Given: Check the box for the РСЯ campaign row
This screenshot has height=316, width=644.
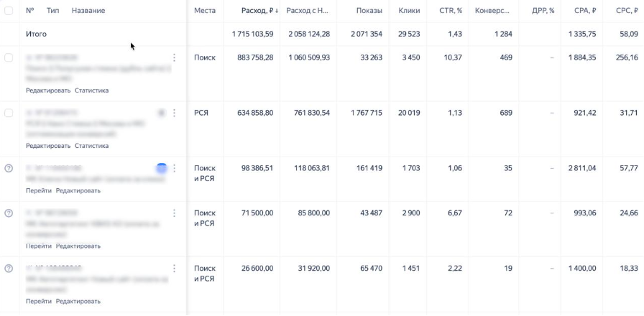Looking at the screenshot, I should [x=9, y=113].
